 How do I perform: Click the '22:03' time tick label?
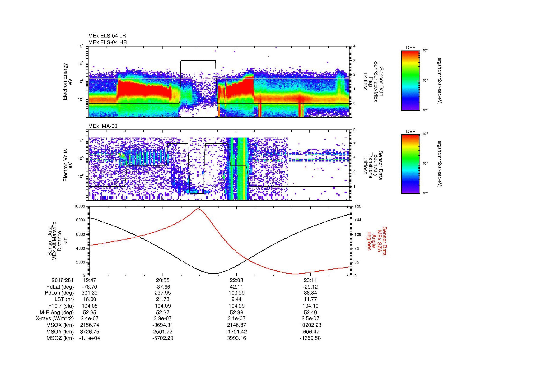236,280
